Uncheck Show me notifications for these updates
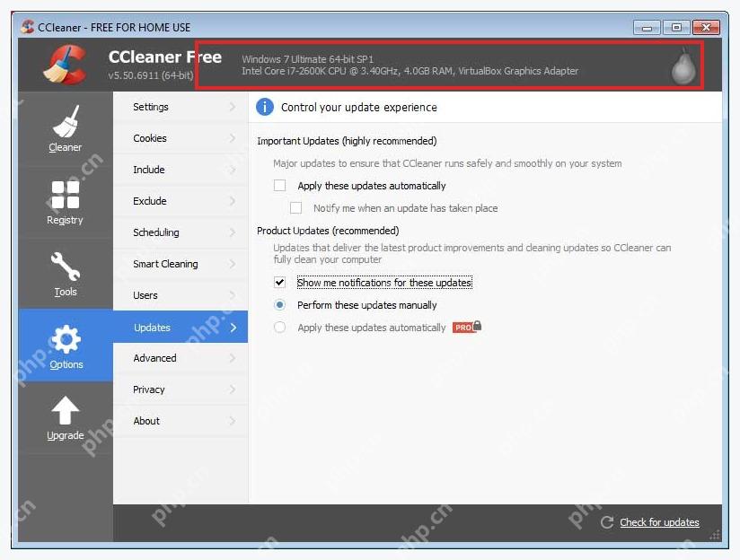 280,282
